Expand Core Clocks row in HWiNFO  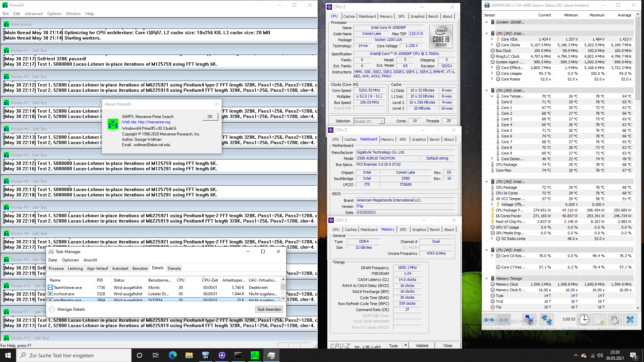[492, 45]
